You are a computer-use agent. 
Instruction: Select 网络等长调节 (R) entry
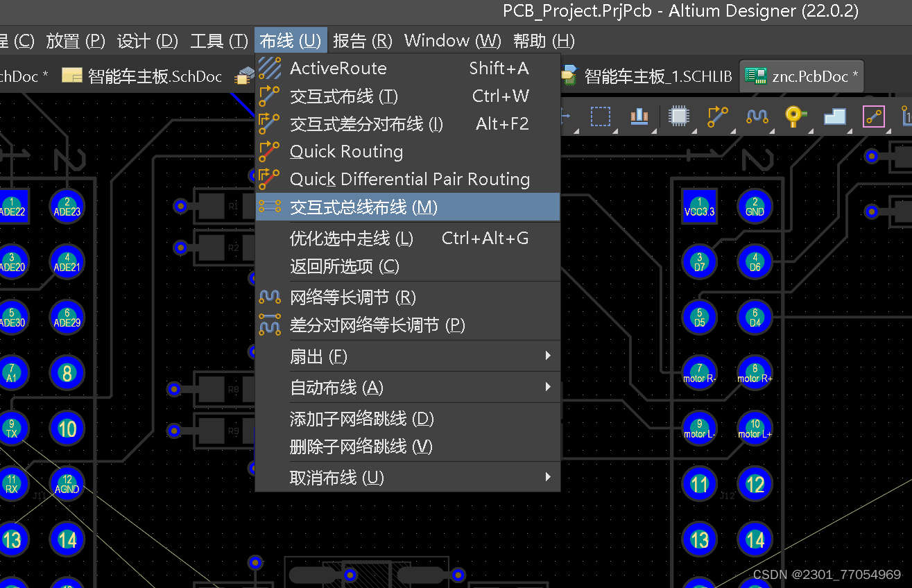(408, 297)
